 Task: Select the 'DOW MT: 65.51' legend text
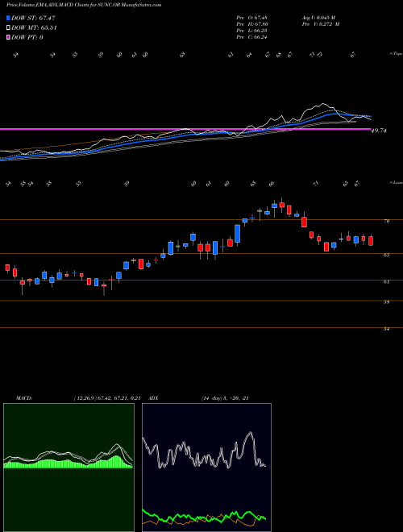click(x=34, y=28)
